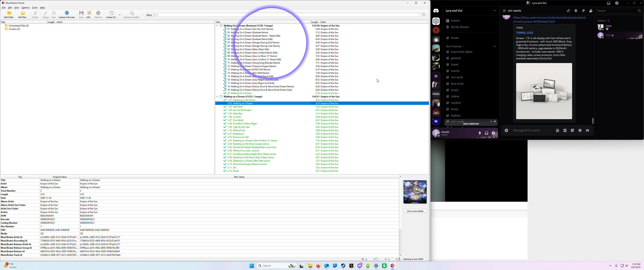Open the Album search type dropdown
Screen dimensions: 644x270
[151, 15]
